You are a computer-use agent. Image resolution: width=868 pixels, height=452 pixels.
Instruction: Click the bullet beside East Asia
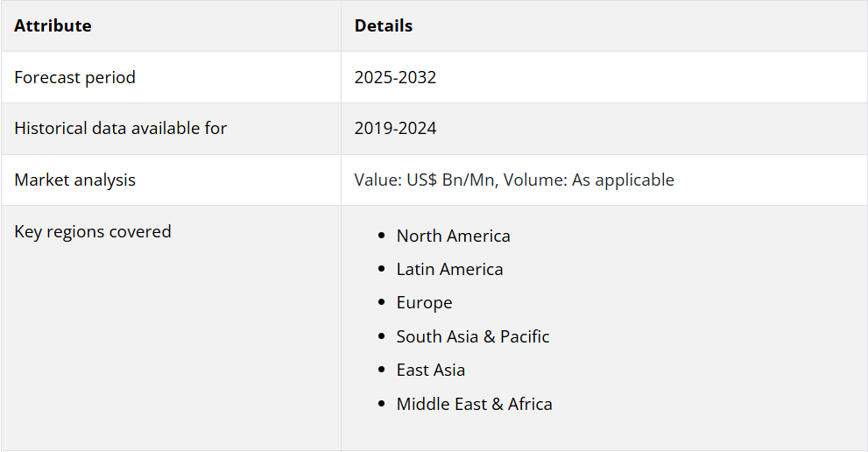tap(380, 371)
